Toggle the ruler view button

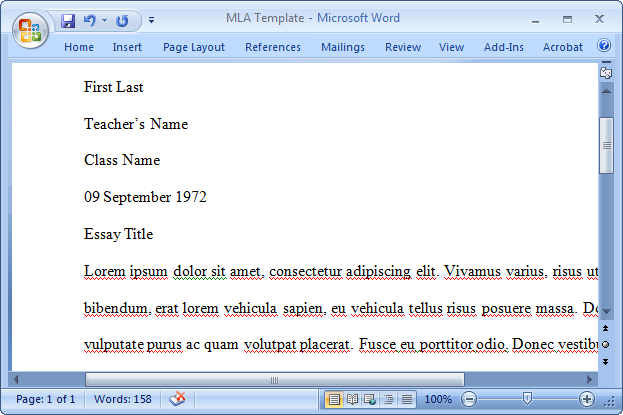pyautogui.click(x=606, y=72)
